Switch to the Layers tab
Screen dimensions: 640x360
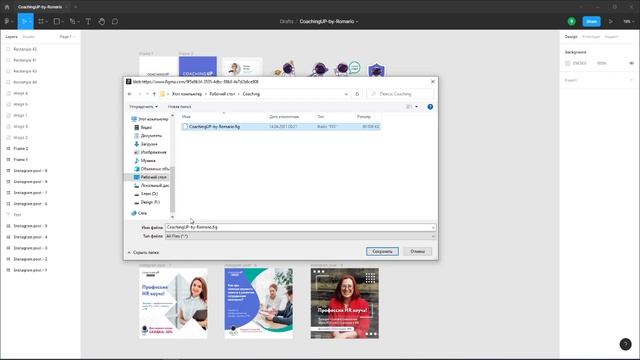[11, 37]
